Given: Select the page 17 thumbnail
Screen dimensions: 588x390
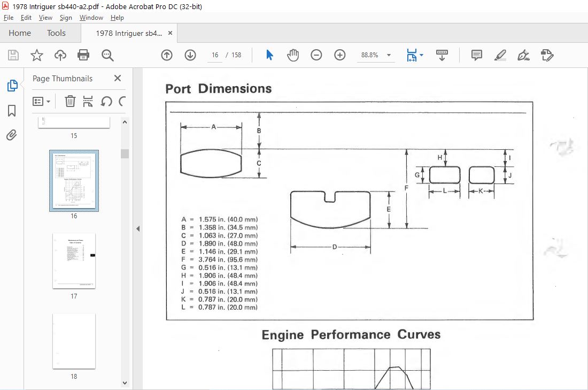Looking at the screenshot, I should click(x=74, y=261).
